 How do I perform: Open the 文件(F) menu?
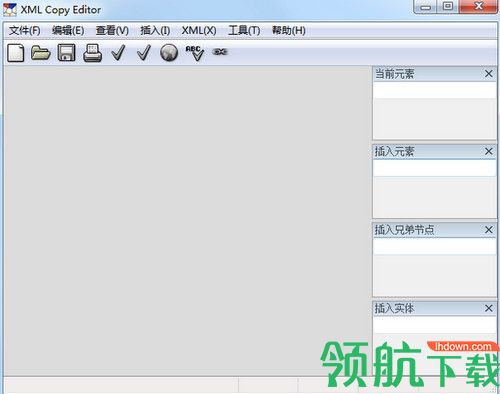coord(25,31)
